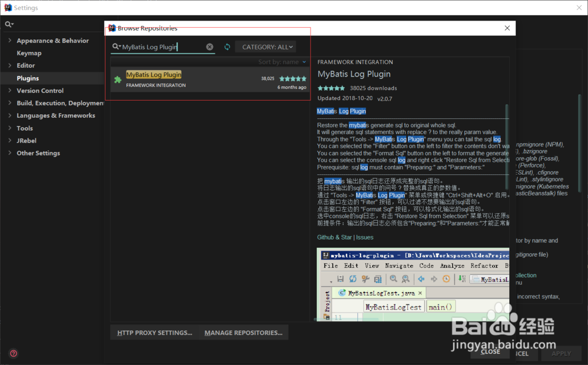Click the Apply button in Settings

(561, 353)
